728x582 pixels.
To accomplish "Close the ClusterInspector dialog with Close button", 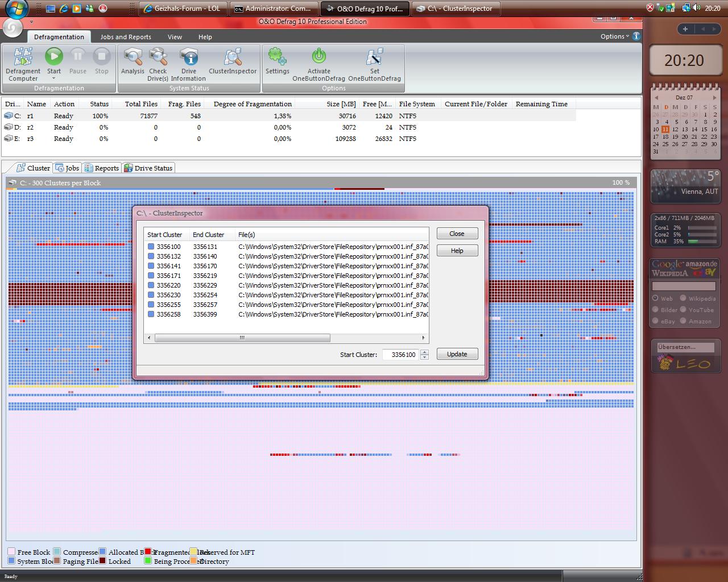I will pyautogui.click(x=457, y=234).
